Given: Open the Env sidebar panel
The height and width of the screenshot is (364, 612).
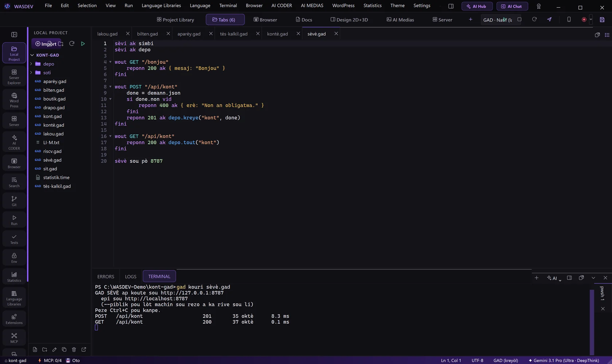Looking at the screenshot, I should point(14,258).
